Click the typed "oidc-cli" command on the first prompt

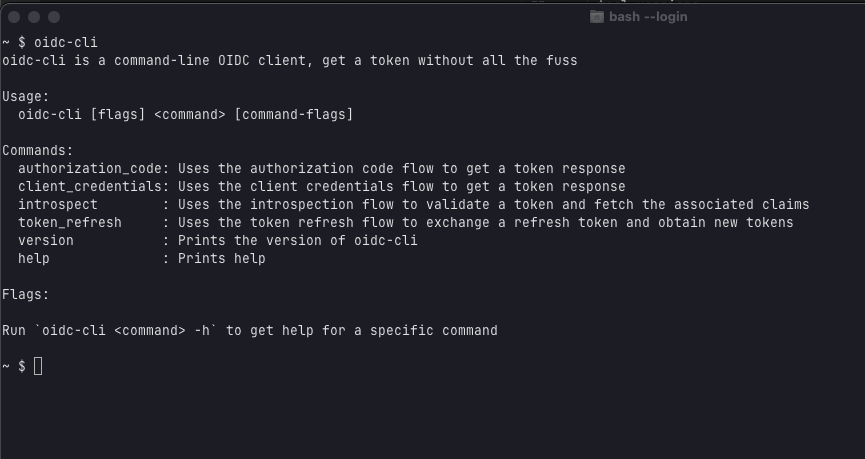coord(66,42)
